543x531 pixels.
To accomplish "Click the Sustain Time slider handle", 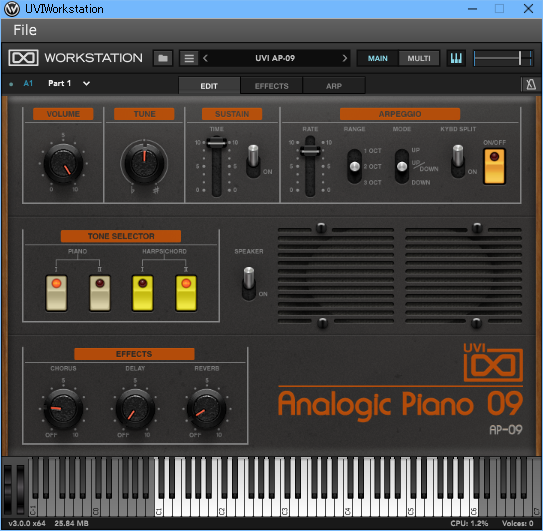I will [x=217, y=142].
